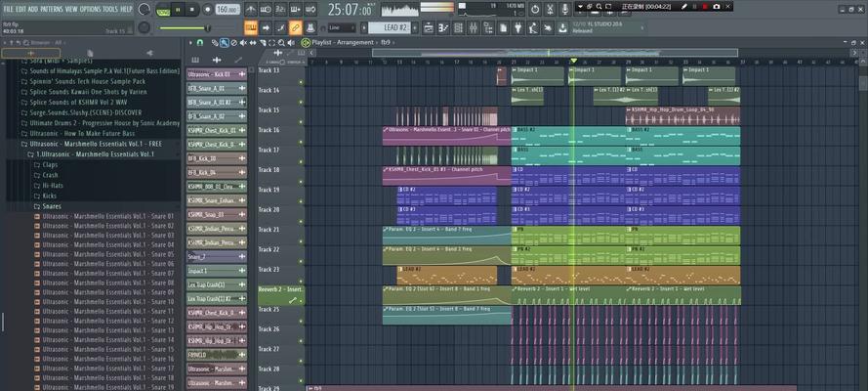Toggle typing keyboard to piano

[251, 27]
